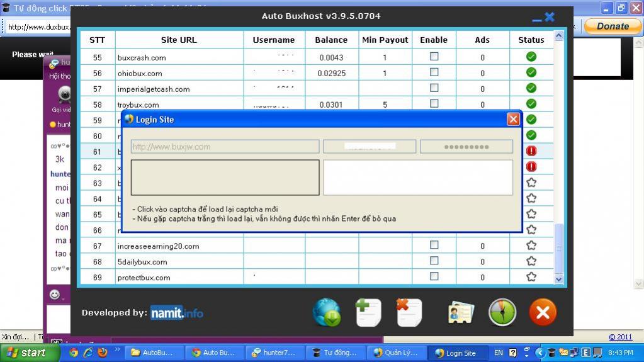
Task: Select the troybux.com URL cell
Action: pos(179,105)
